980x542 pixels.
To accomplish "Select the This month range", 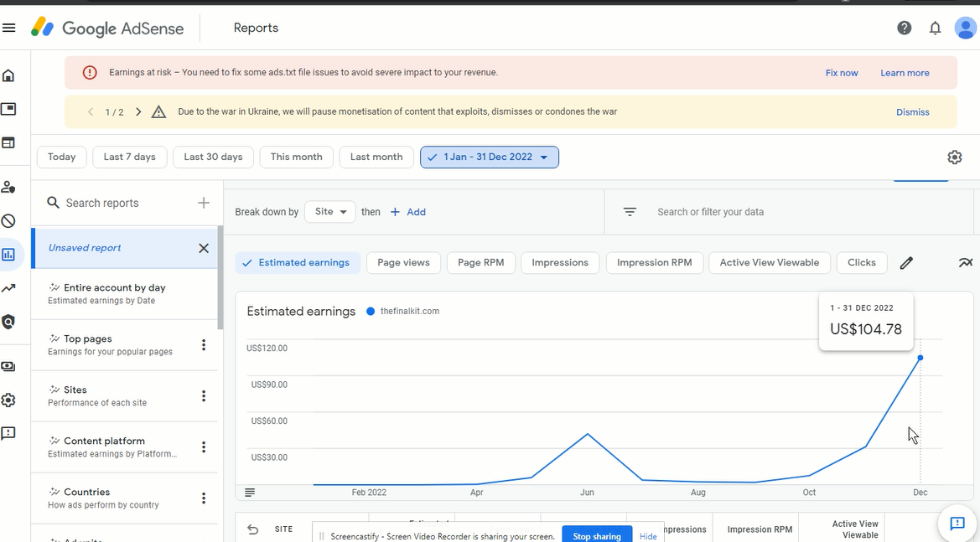I will [x=296, y=157].
